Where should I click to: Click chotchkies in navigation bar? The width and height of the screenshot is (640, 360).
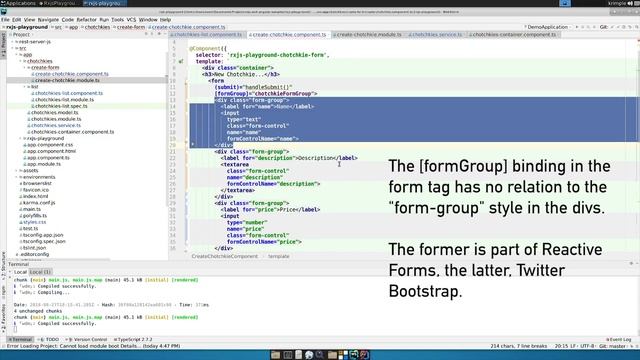(x=97, y=27)
